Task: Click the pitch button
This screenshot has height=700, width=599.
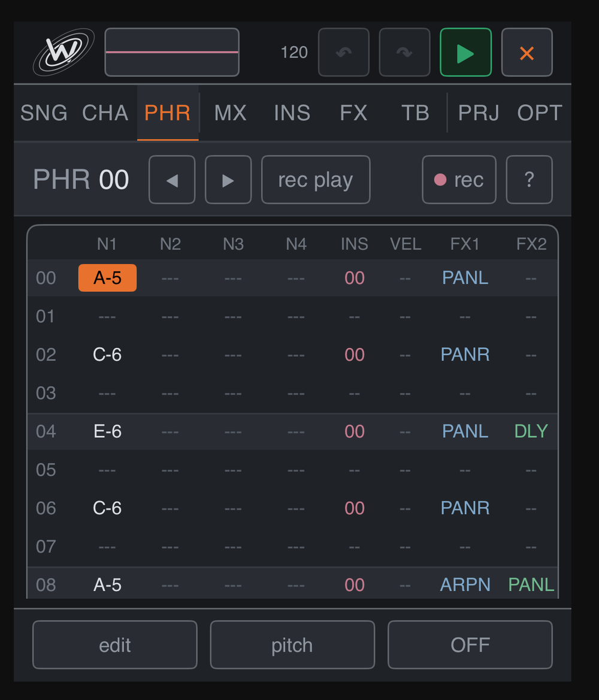Action: click(292, 645)
